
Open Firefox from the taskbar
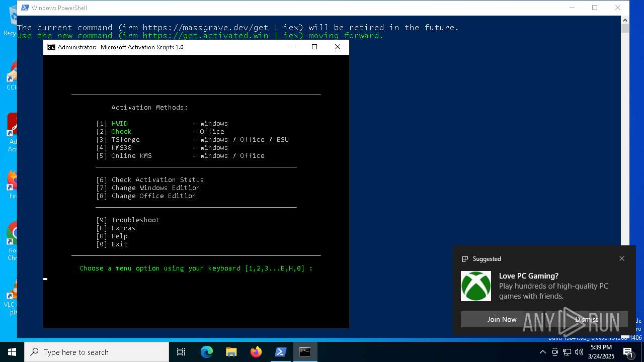[x=256, y=352]
